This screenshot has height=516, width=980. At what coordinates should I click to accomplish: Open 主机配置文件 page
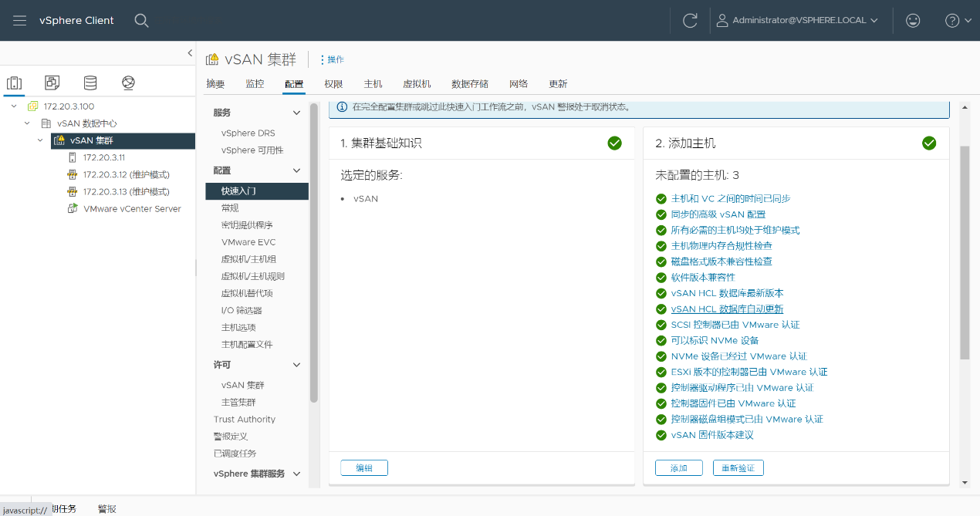(247, 344)
